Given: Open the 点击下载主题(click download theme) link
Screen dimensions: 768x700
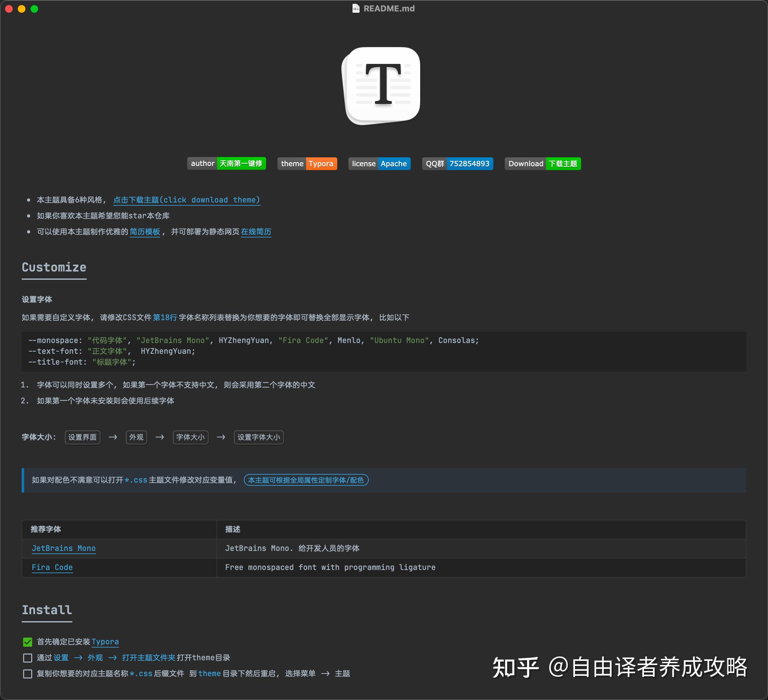Looking at the screenshot, I should click(x=186, y=200).
